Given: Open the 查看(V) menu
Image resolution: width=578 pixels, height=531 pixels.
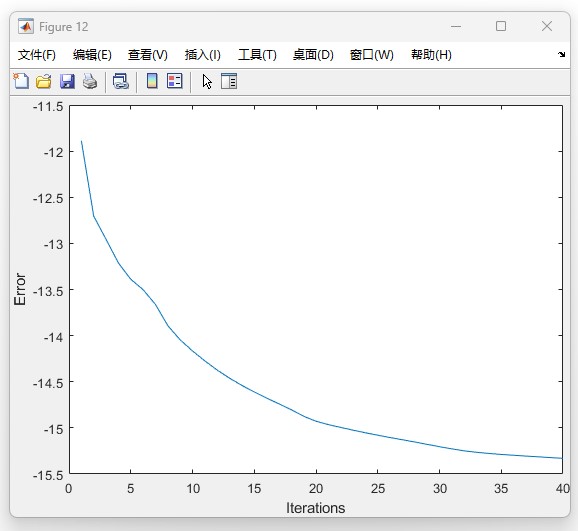Looking at the screenshot, I should pyautogui.click(x=147, y=55).
